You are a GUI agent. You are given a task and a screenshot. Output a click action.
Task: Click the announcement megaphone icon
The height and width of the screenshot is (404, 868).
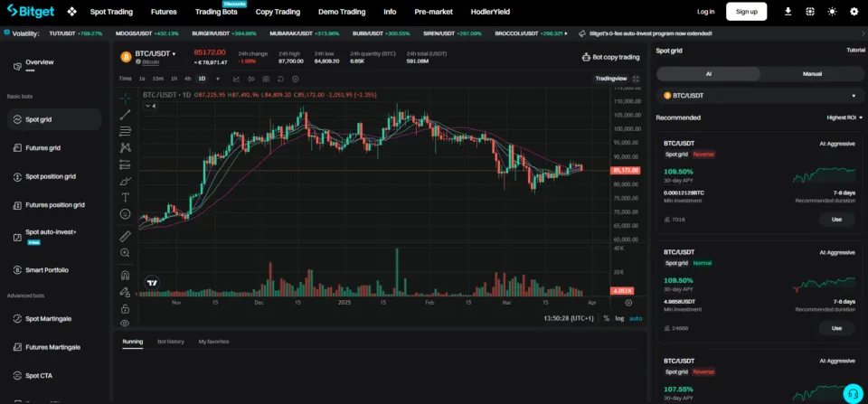click(581, 33)
